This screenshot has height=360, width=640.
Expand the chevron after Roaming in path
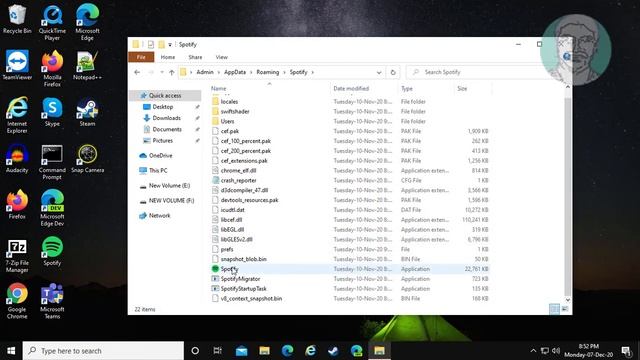(x=284, y=72)
